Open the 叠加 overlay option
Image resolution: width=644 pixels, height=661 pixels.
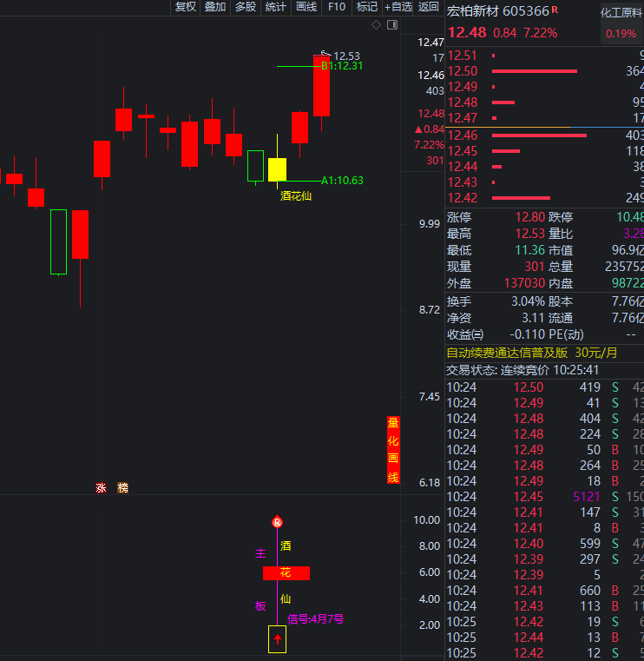[x=215, y=7]
